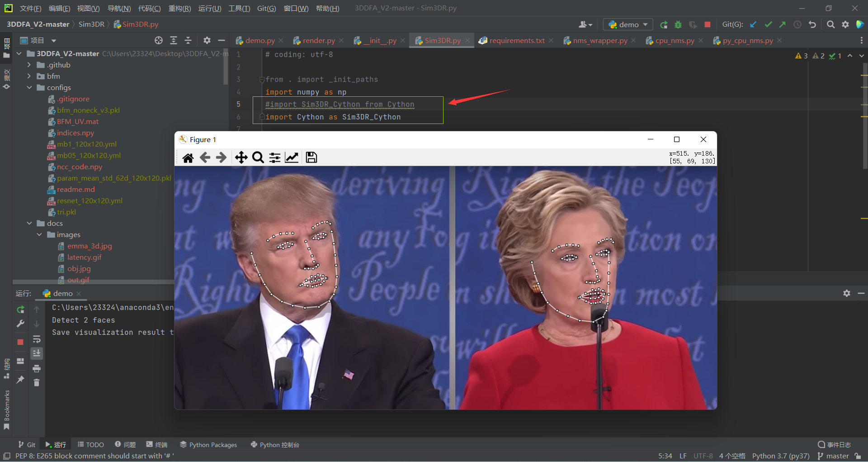Open run window settings gear
The image size is (868, 462).
tap(847, 293)
